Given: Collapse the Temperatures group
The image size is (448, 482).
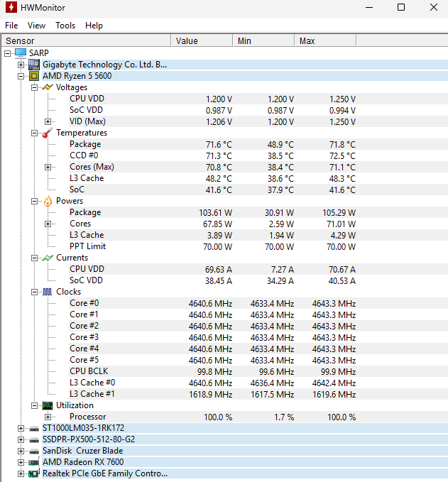Looking at the screenshot, I should [x=35, y=133].
